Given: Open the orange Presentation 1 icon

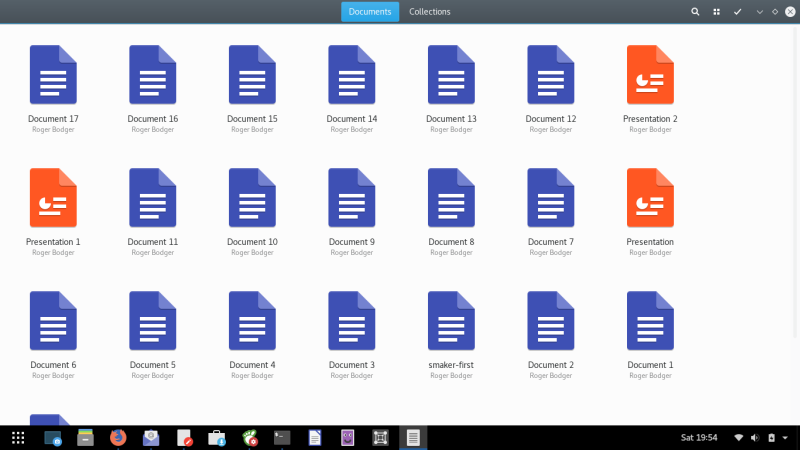Looking at the screenshot, I should pos(53,197).
